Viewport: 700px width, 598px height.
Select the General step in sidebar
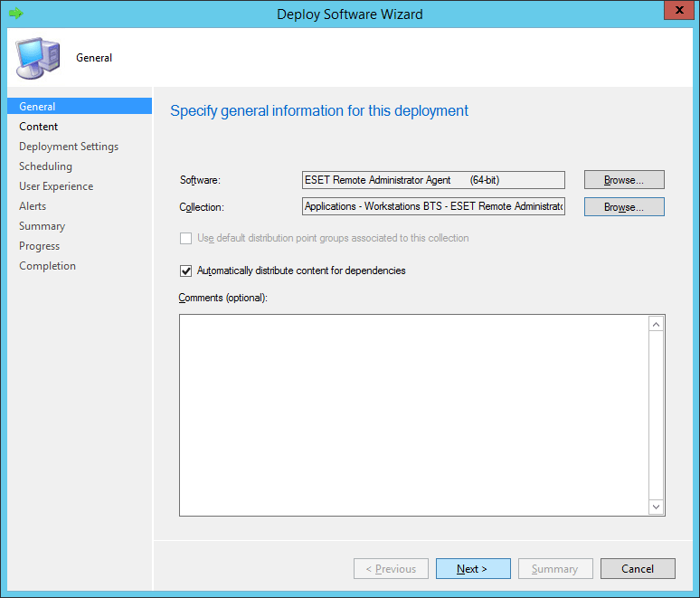coord(37,107)
